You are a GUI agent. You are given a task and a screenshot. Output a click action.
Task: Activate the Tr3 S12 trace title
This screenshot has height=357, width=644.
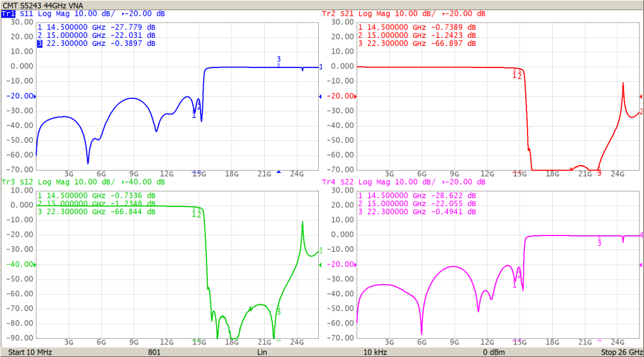click(19, 181)
